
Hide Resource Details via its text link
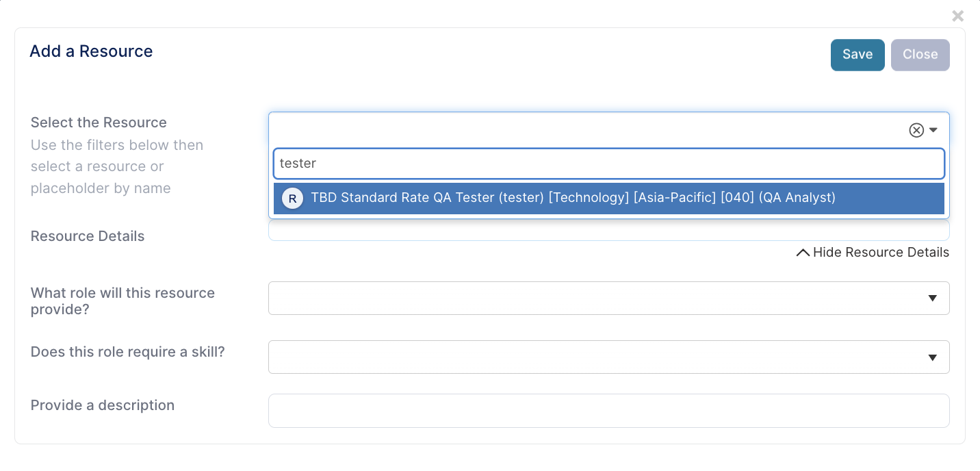pos(881,253)
